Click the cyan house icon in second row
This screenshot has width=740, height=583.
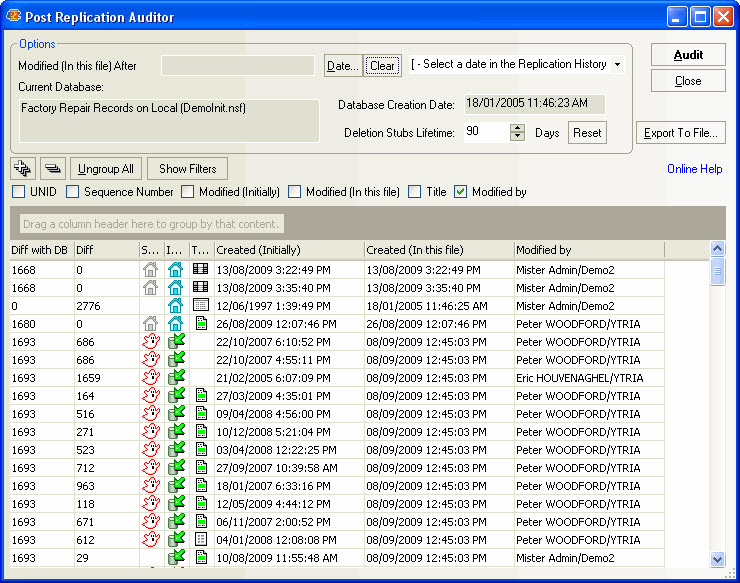[x=176, y=287]
